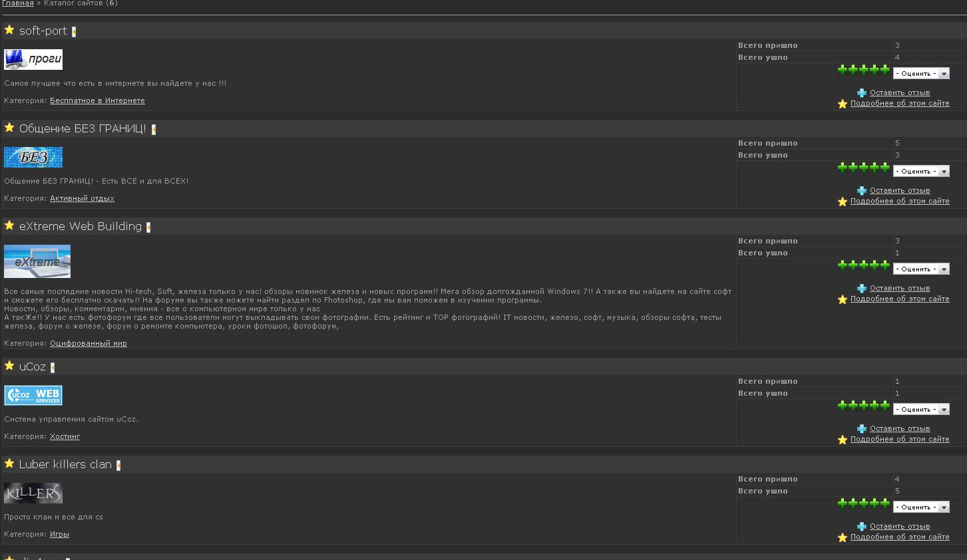The height and width of the screenshot is (560, 967).
Task: Open the Оцифрованный мир category link
Action: click(x=89, y=344)
